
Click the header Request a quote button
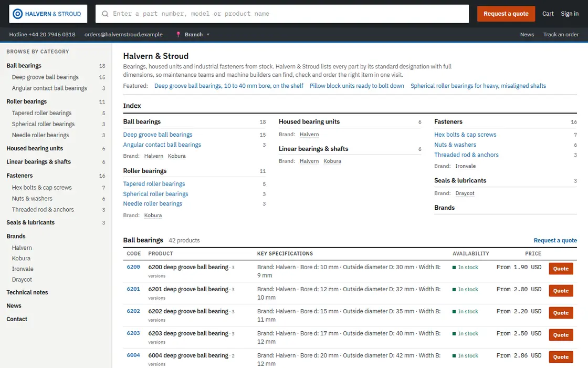(506, 14)
